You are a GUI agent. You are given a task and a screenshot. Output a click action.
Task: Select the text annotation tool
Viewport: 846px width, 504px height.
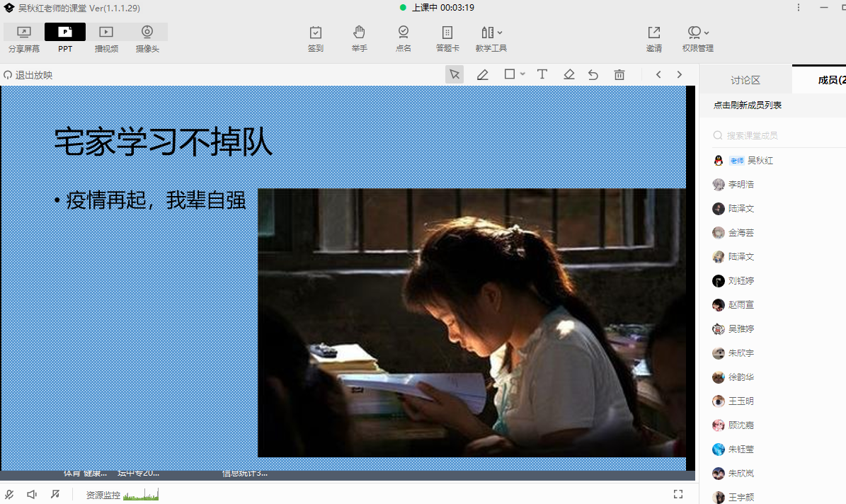(x=542, y=74)
